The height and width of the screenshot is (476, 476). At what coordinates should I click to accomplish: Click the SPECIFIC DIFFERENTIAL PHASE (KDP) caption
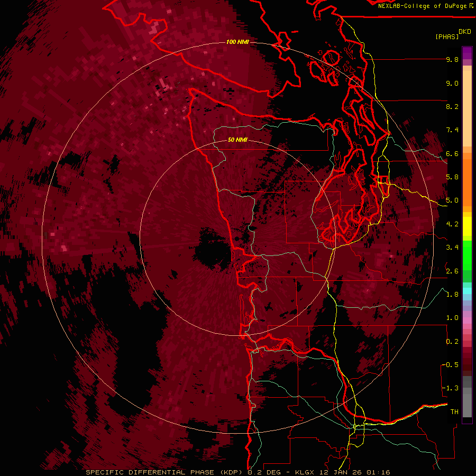point(165,472)
